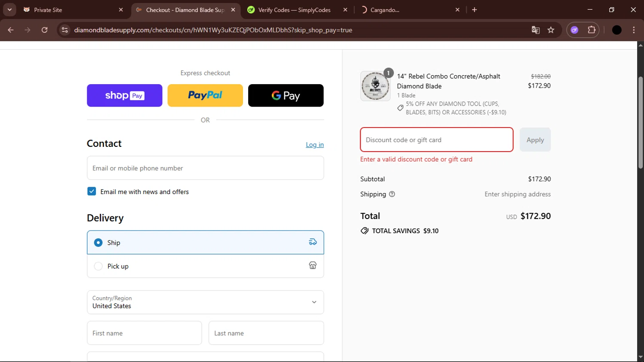Click the address bar URL

213,30
